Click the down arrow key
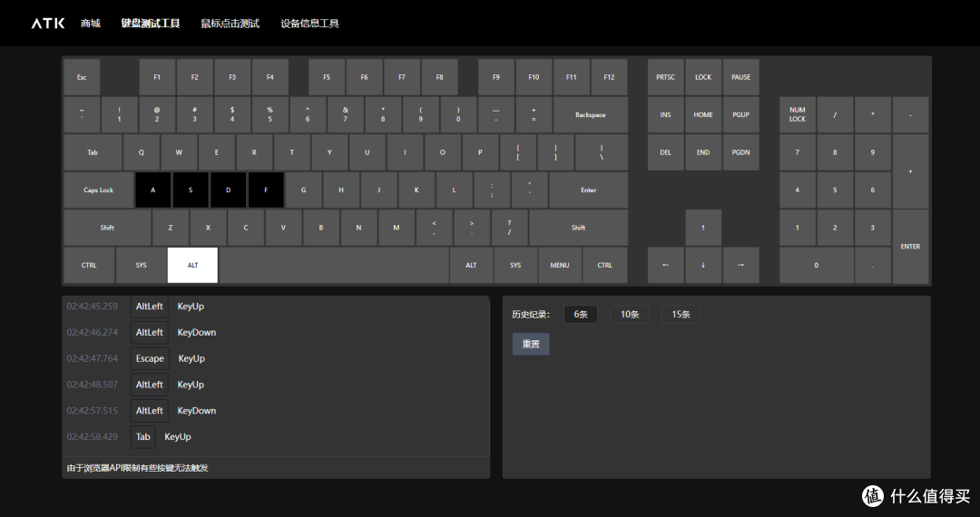 703,265
